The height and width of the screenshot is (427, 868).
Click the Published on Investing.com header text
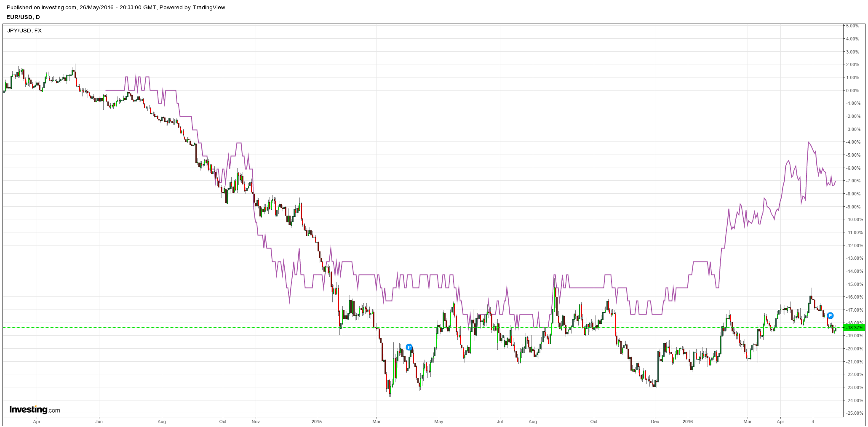[117, 7]
